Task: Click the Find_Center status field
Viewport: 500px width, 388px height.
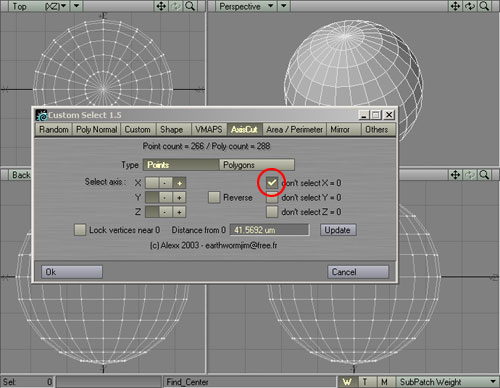Action: click(x=249, y=382)
